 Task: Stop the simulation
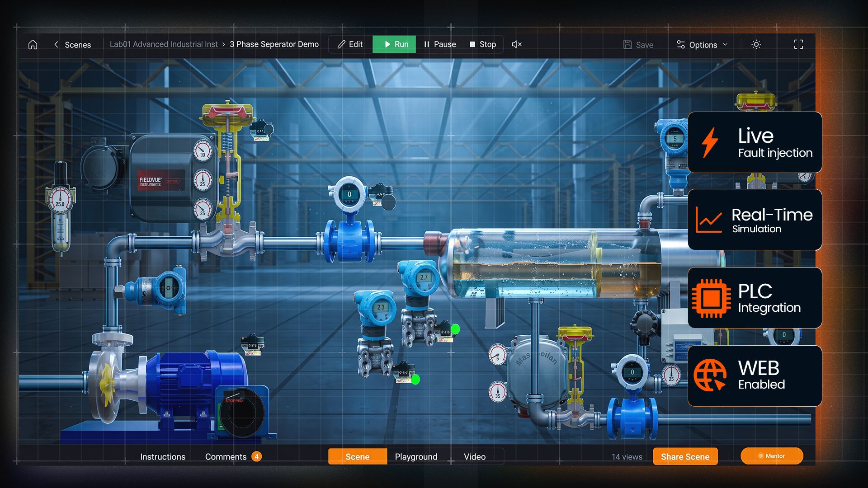[x=483, y=44]
